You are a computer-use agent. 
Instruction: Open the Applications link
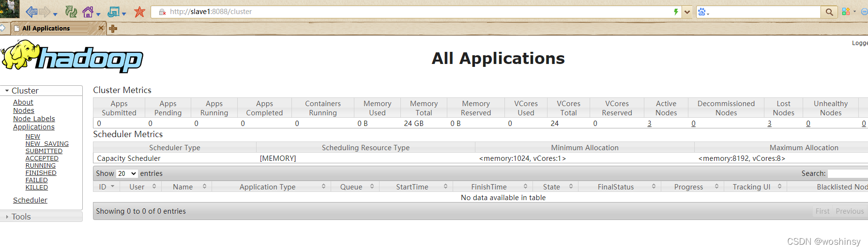click(34, 127)
